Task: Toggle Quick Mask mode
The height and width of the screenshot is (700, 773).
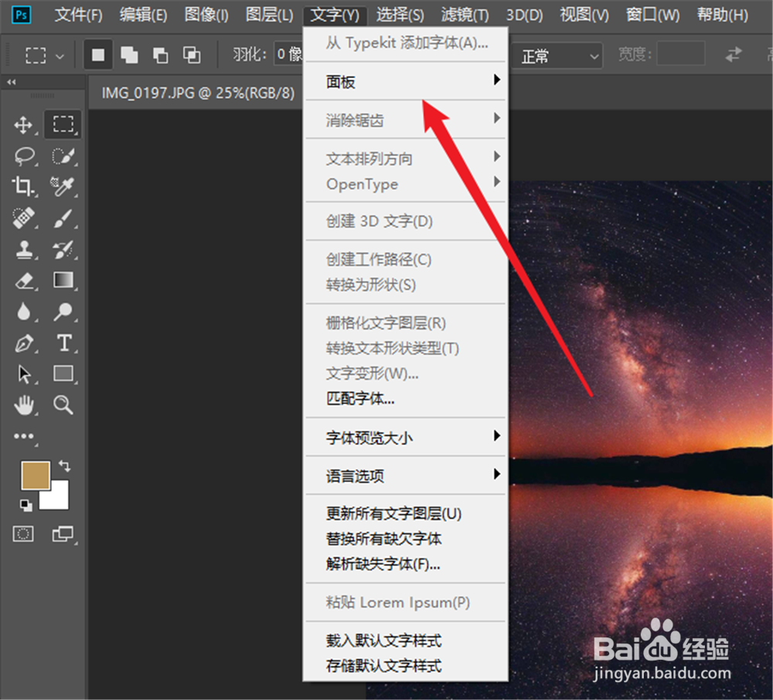Action: click(23, 534)
